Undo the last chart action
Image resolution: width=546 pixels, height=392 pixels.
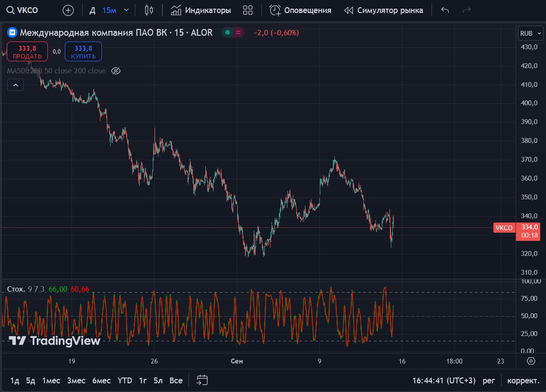pos(445,10)
